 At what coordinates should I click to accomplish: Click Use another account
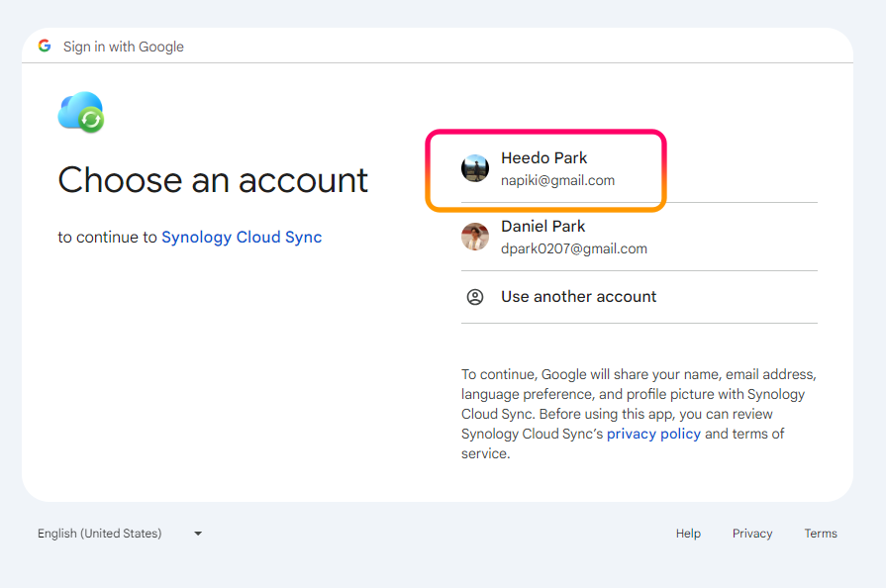click(x=640, y=297)
